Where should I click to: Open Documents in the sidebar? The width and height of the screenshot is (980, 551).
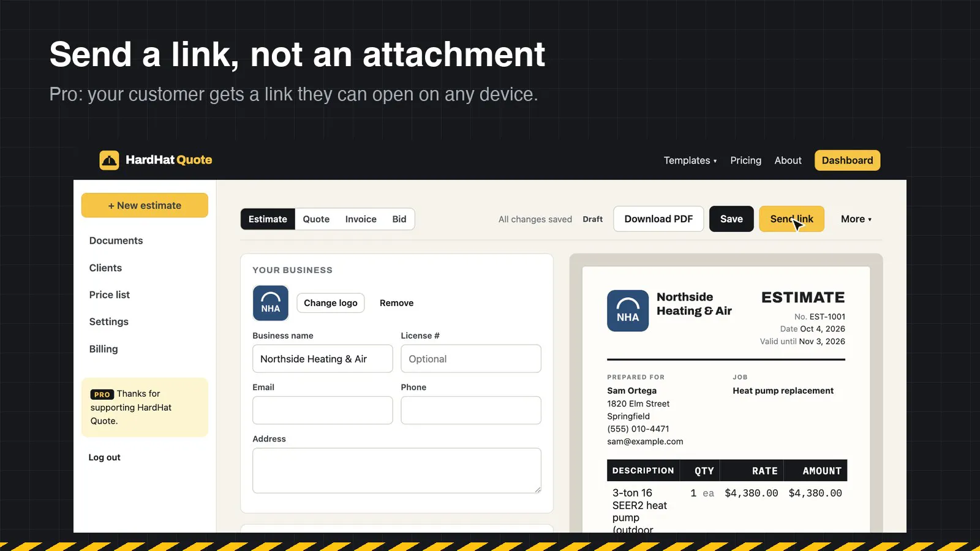point(116,241)
